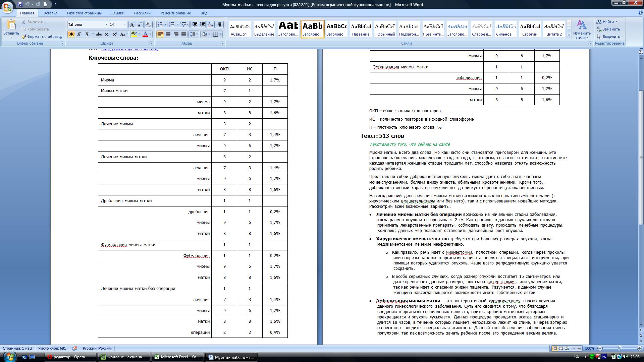Click the Clear Formatting eraser icon
Screen dimensions: 644x362
(149, 24)
